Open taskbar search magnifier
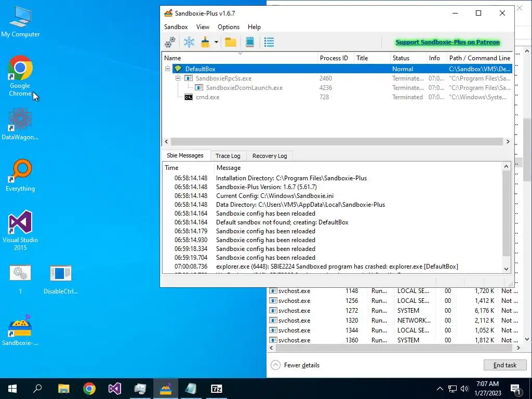The width and height of the screenshot is (532, 399). (x=37, y=389)
